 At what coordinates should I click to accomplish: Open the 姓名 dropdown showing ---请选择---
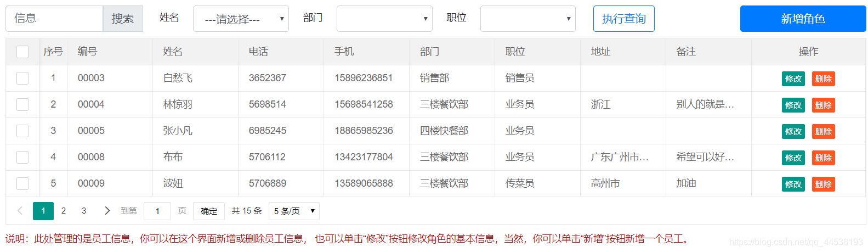tap(241, 19)
